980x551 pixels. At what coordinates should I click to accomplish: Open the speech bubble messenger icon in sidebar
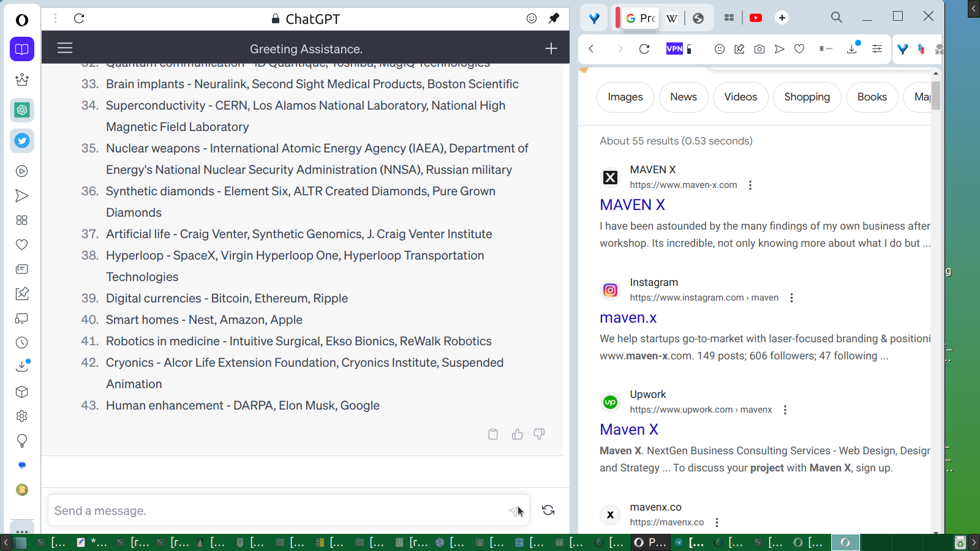click(x=22, y=465)
